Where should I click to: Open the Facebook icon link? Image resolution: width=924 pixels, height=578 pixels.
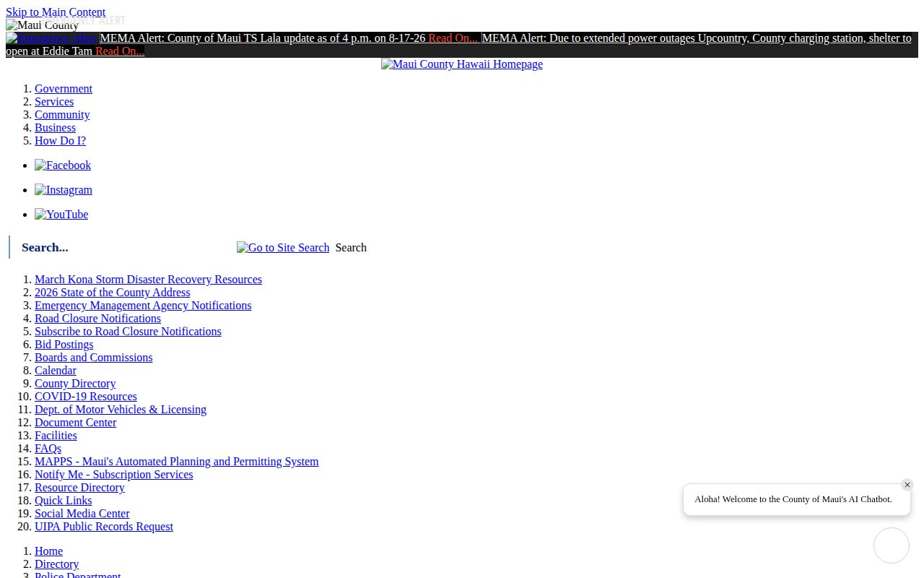click(63, 165)
